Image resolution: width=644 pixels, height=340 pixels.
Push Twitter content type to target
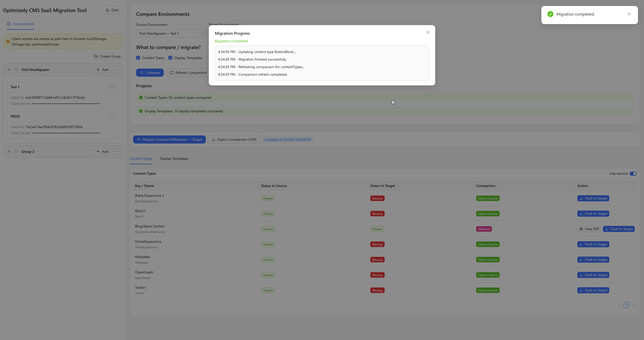(593, 290)
